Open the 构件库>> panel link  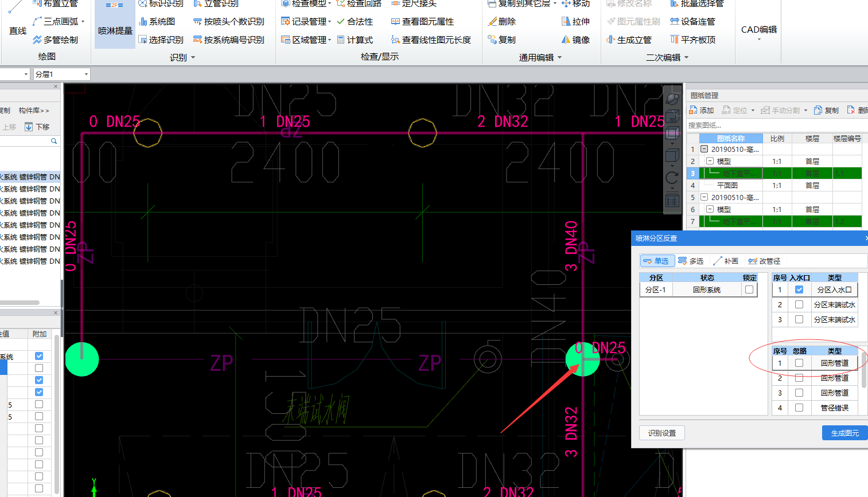click(34, 110)
